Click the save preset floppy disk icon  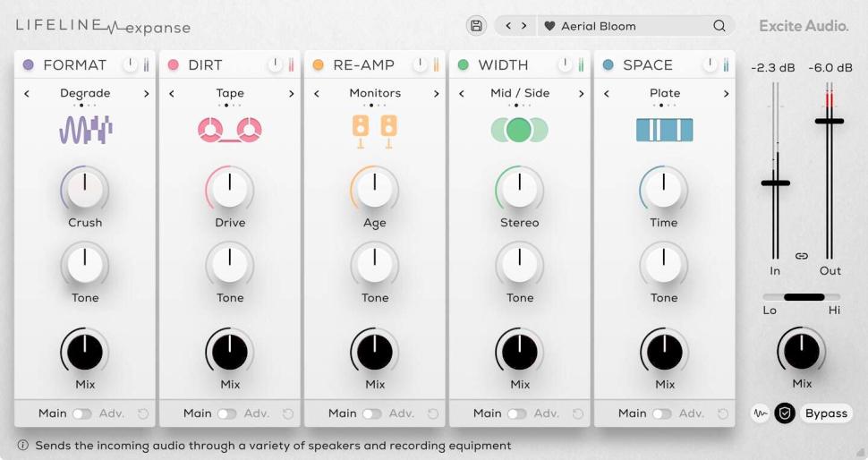point(476,25)
